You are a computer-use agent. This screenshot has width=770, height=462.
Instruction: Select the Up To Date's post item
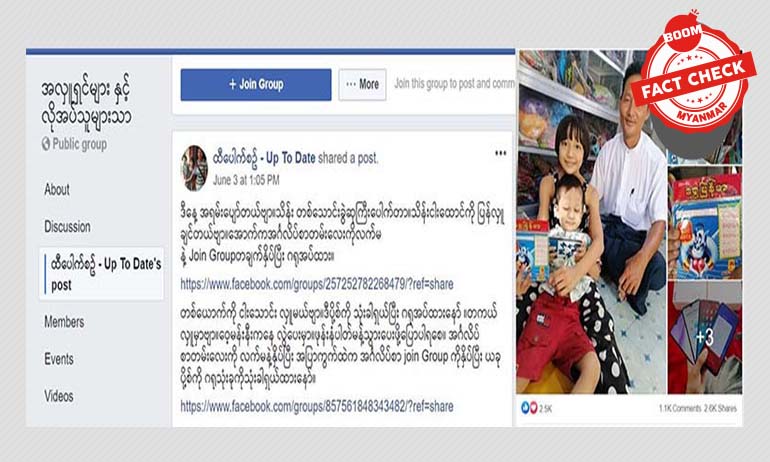point(102,274)
